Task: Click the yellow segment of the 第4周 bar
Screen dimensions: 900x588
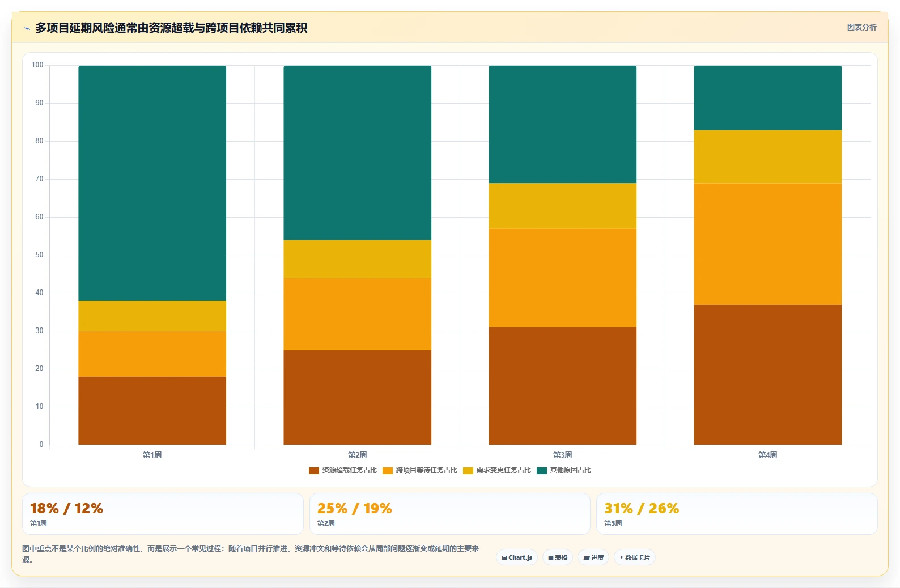Action: pos(768,157)
